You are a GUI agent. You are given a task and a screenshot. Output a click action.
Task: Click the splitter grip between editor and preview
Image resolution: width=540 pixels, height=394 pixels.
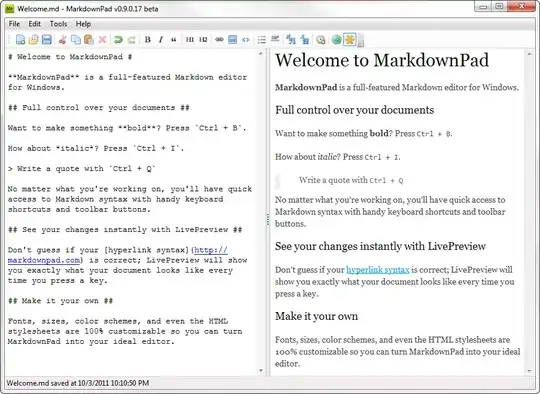(268, 220)
